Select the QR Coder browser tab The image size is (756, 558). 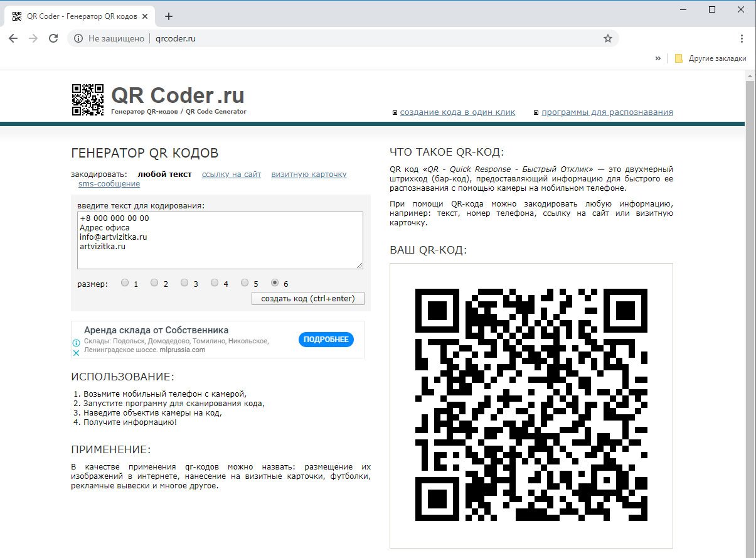(x=79, y=16)
